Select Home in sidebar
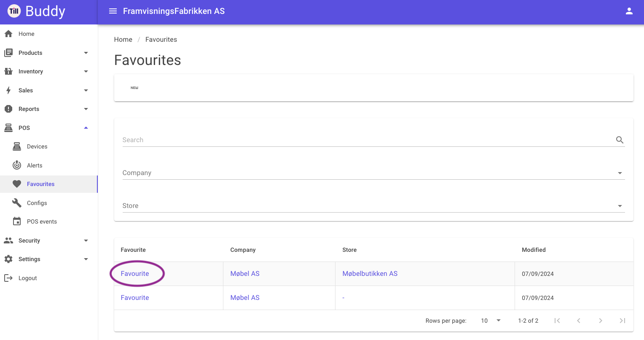Screen dimensions: 644x340 (49, 34)
